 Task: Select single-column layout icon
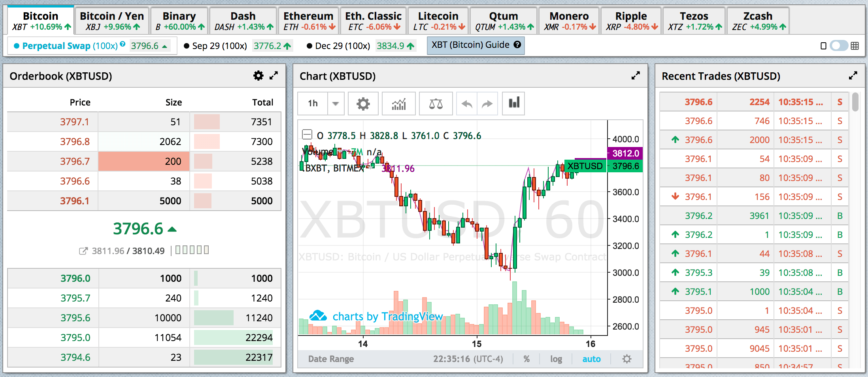pos(823,46)
